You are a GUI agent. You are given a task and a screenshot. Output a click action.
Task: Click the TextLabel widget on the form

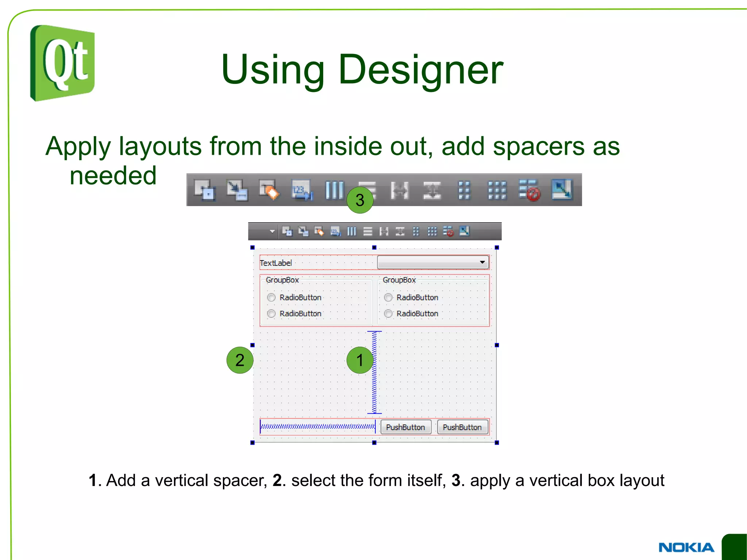click(276, 263)
